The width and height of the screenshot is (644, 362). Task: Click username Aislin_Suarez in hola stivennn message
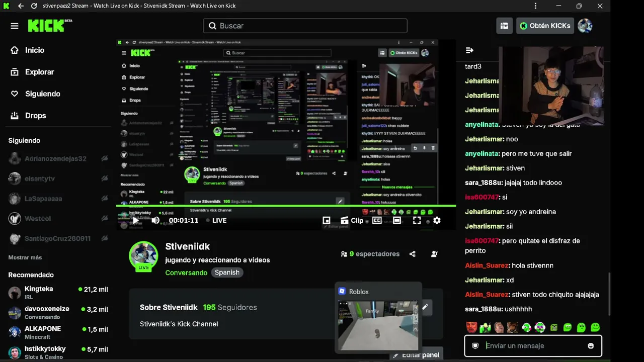pyautogui.click(x=488, y=265)
